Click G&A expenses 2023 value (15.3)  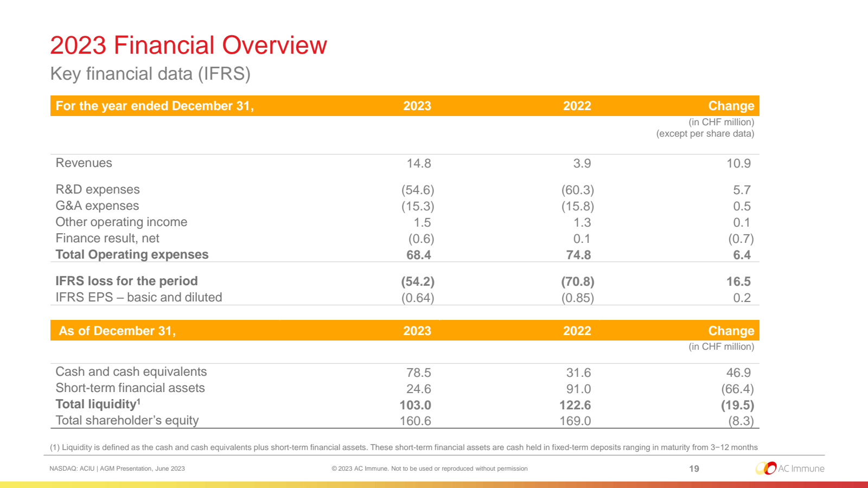[x=418, y=207]
